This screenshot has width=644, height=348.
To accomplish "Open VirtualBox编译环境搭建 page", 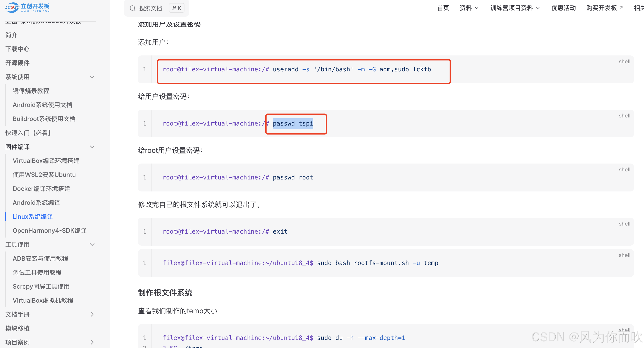I will [x=46, y=161].
